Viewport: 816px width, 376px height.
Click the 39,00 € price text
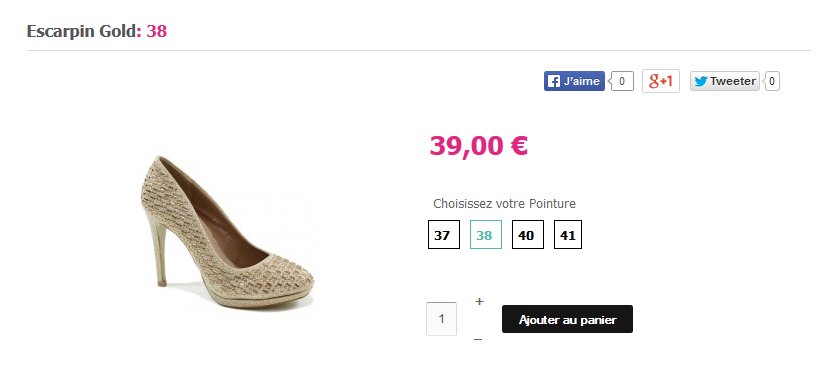coord(479,146)
